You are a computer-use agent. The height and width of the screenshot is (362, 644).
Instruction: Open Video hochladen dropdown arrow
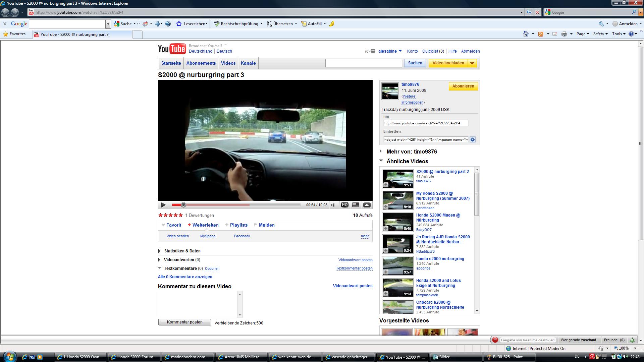tap(472, 63)
